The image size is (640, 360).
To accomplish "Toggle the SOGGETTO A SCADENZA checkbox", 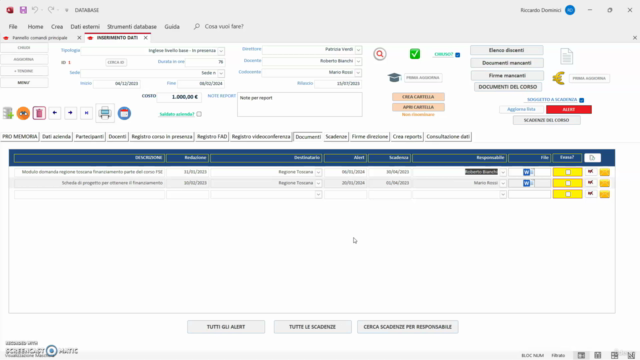I will click(582, 100).
